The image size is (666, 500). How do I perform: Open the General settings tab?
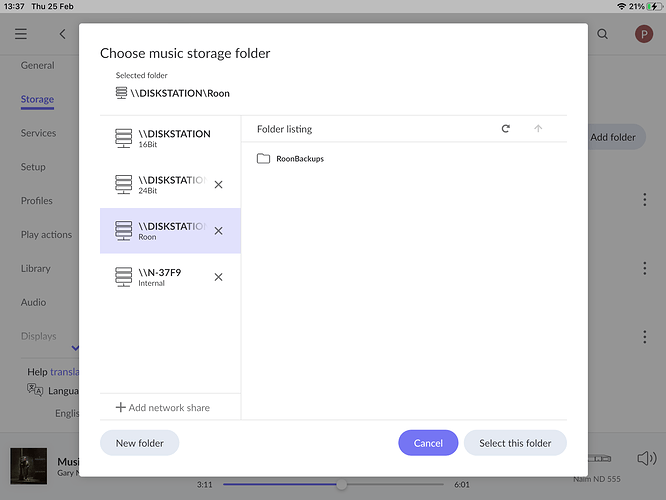tap(38, 65)
